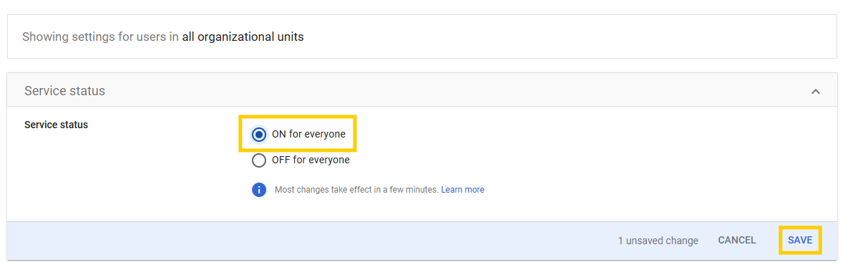
Task: Select the ON for everyone radio button
Action: (259, 134)
